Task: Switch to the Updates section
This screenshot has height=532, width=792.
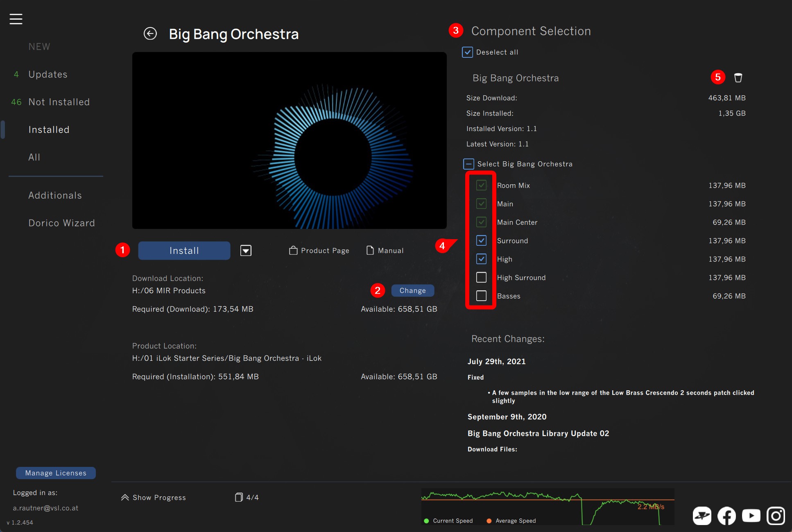Action: [x=48, y=75]
